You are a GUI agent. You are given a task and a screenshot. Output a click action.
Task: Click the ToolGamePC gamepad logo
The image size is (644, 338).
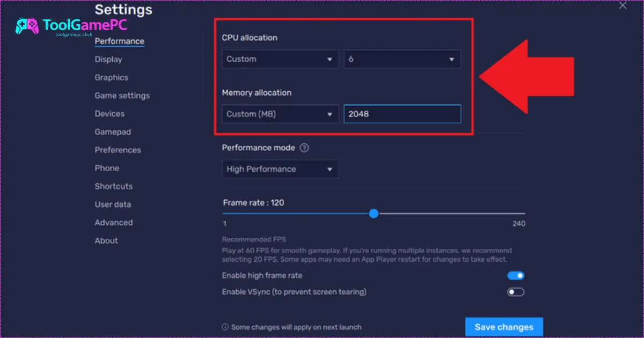(x=27, y=26)
